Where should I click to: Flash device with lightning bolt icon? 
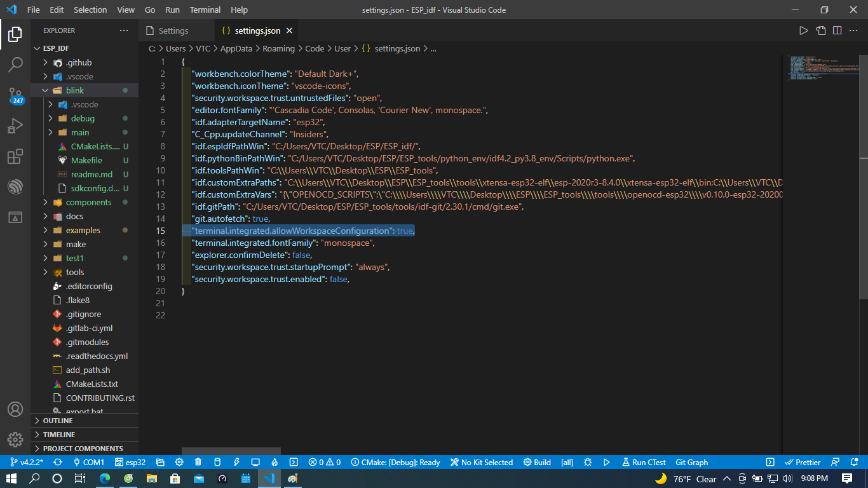[236, 462]
